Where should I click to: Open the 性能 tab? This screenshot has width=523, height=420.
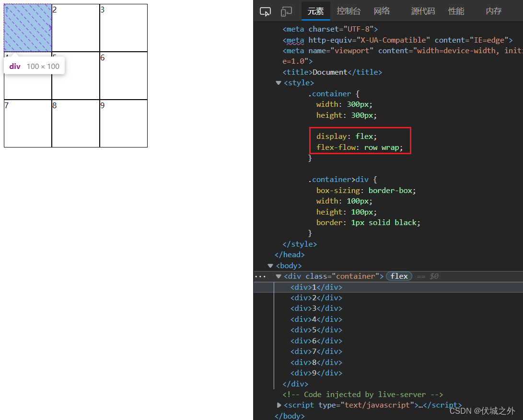point(456,11)
